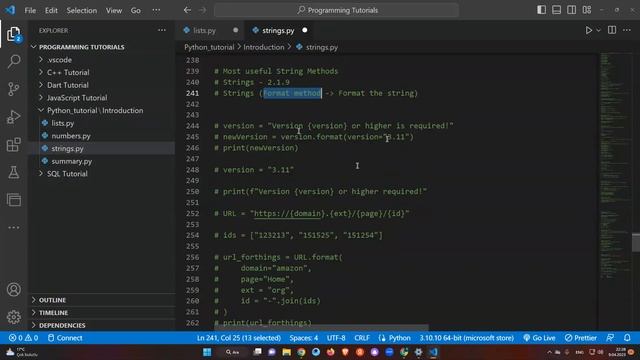Open numbers.py in the explorer
The height and width of the screenshot is (360, 640).
(x=101, y=136)
